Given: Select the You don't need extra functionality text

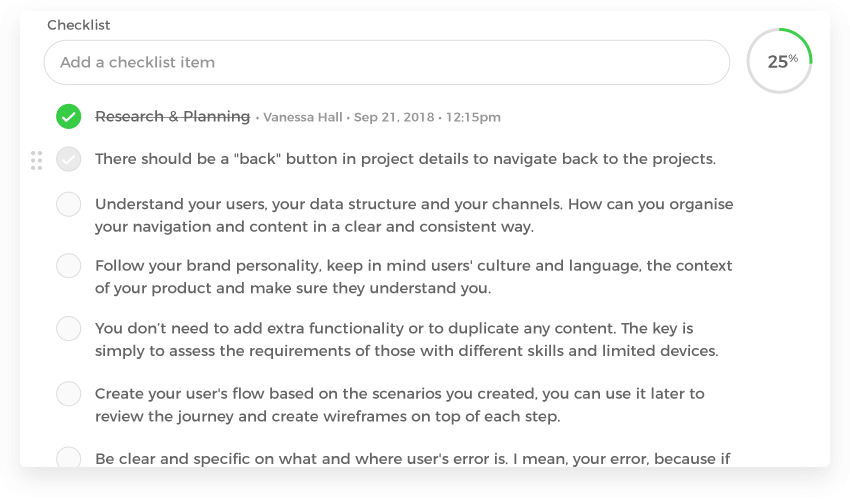Looking at the screenshot, I should [x=406, y=339].
